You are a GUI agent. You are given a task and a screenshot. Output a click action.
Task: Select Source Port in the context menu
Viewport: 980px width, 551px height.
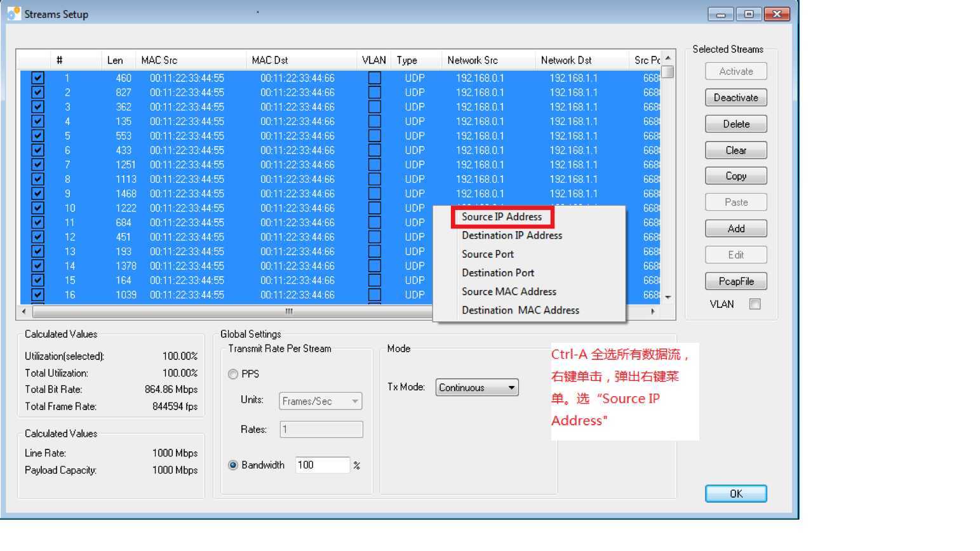488,254
